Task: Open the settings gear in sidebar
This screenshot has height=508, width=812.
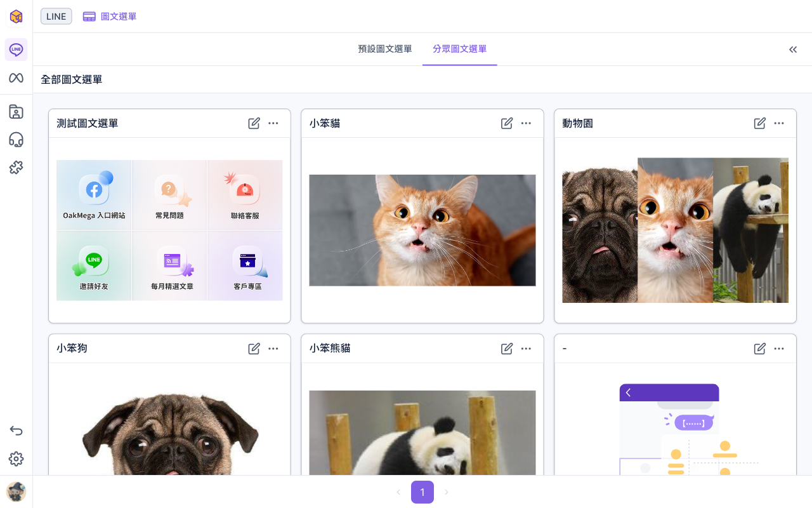Action: [x=16, y=458]
